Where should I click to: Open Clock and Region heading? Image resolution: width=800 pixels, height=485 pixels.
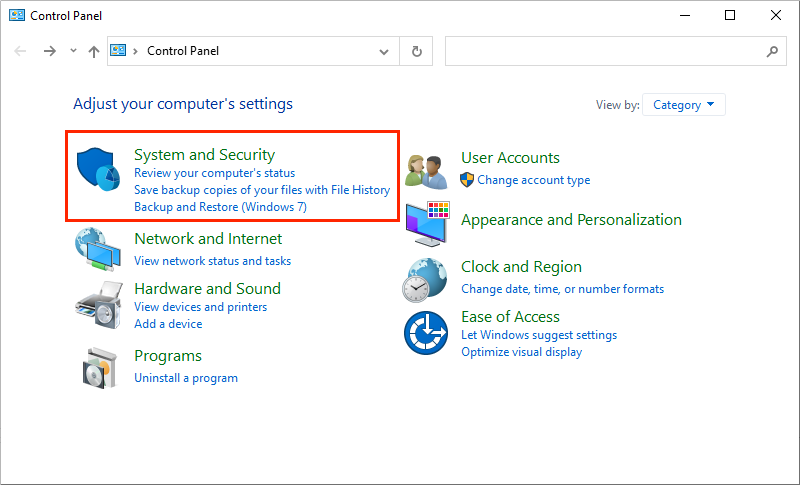tap(521, 267)
